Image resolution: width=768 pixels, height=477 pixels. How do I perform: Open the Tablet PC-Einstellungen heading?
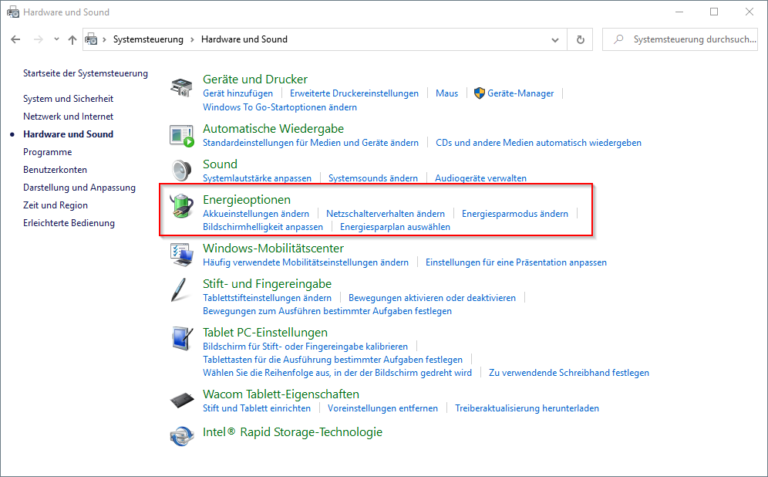click(265, 333)
